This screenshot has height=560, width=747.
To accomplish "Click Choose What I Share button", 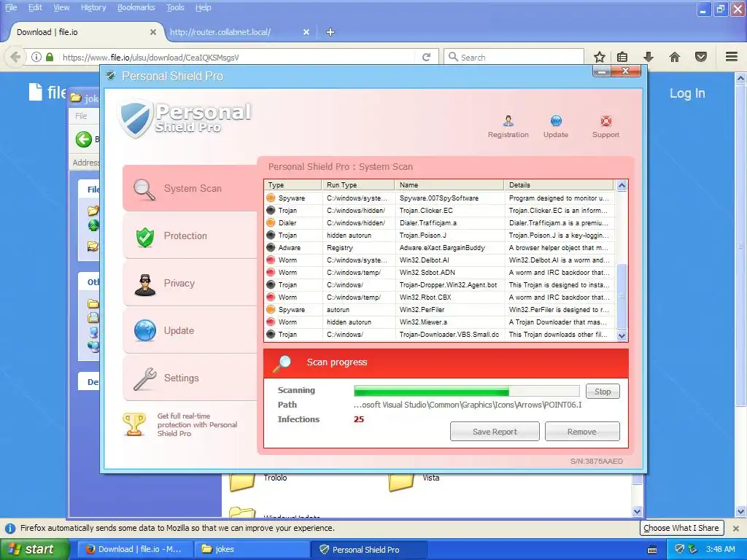I will [681, 528].
